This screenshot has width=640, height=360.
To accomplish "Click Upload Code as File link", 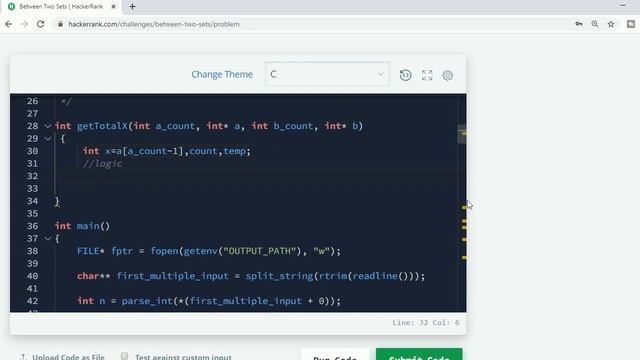I will point(68,357).
